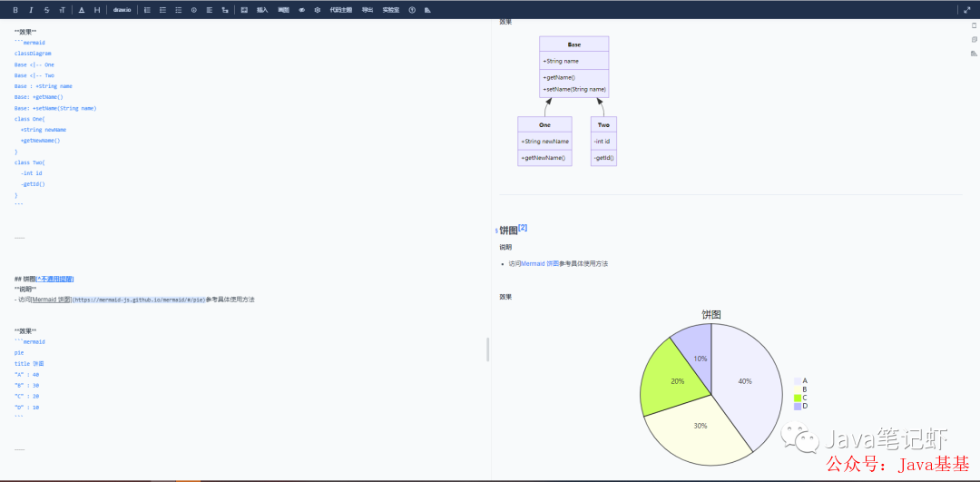The image size is (980, 482).
Task: Click the mobile preview icon in the right sidebar
Action: [x=974, y=25]
